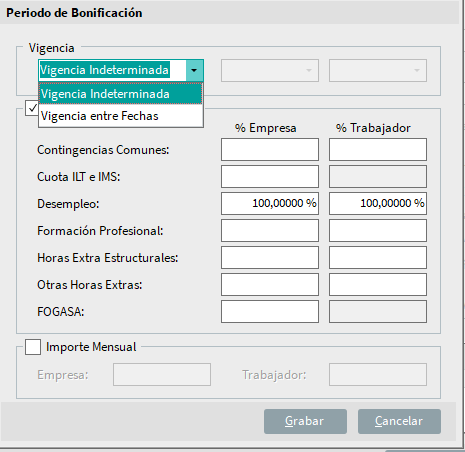The height and width of the screenshot is (452, 465).
Task: Select Cuota ILT e IMS % Empresa field
Action: [x=270, y=176]
